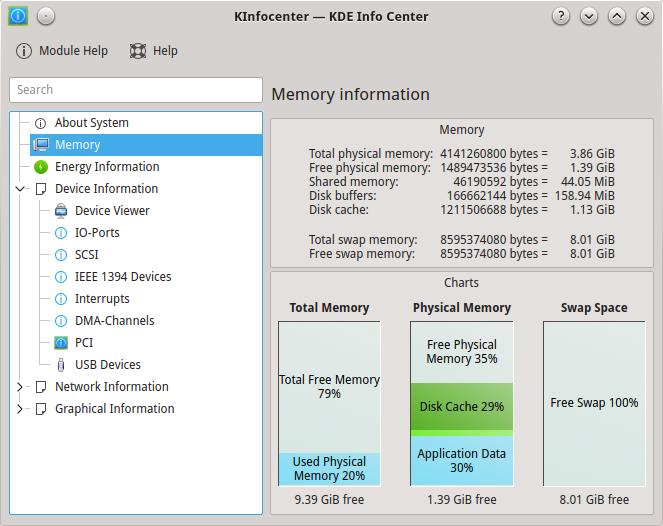Image resolution: width=663 pixels, height=526 pixels.
Task: Click the IO-Ports info icon
Action: click(61, 233)
